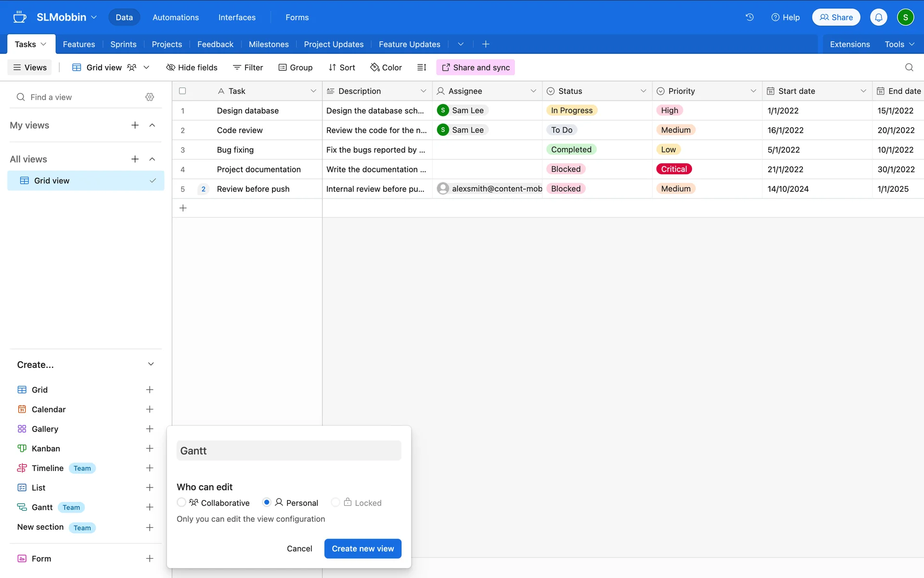Collapse the Create section chevron
Image resolution: width=924 pixels, height=578 pixels.
pos(151,364)
